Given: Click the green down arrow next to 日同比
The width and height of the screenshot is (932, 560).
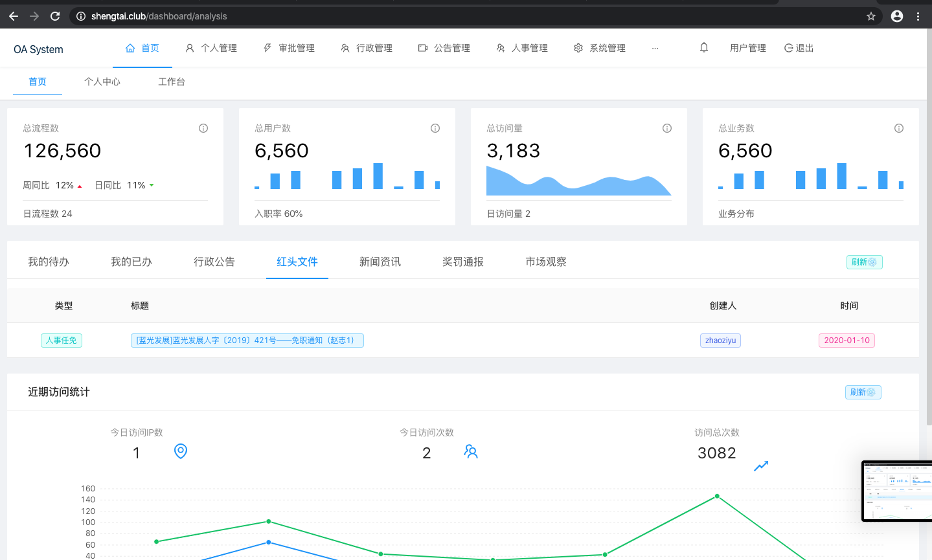Looking at the screenshot, I should pos(152,185).
